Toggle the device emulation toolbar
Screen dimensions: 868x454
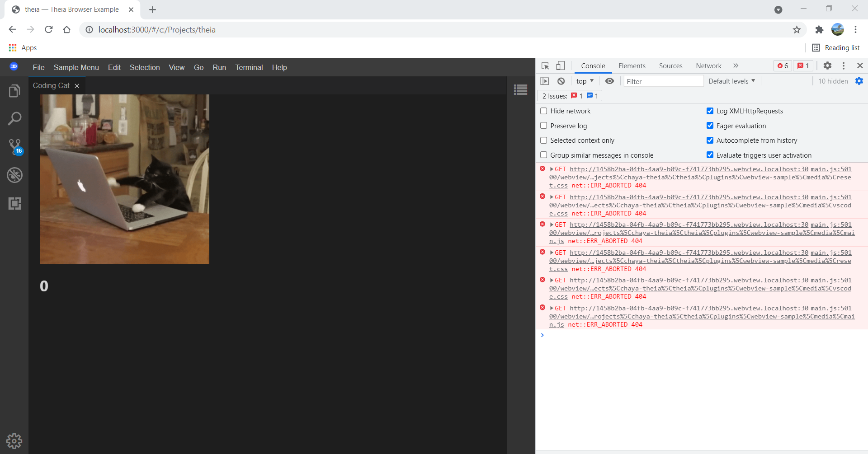tap(560, 66)
